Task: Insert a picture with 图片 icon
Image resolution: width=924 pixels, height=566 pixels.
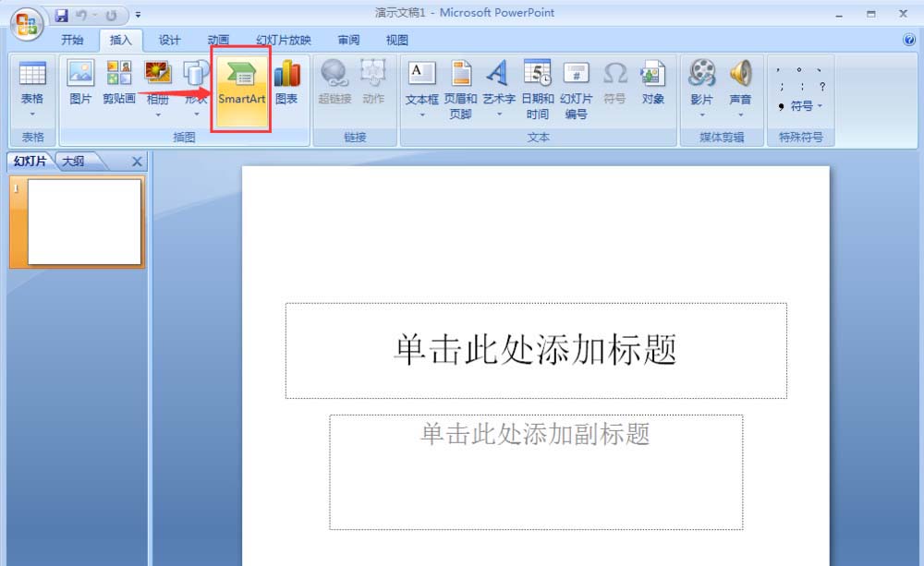Action: point(80,83)
